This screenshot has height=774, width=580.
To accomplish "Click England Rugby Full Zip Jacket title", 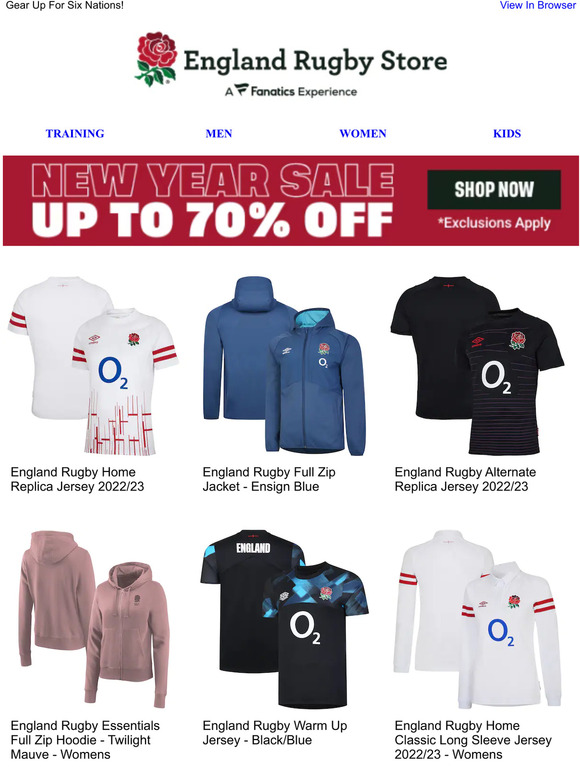I will pos(269,479).
